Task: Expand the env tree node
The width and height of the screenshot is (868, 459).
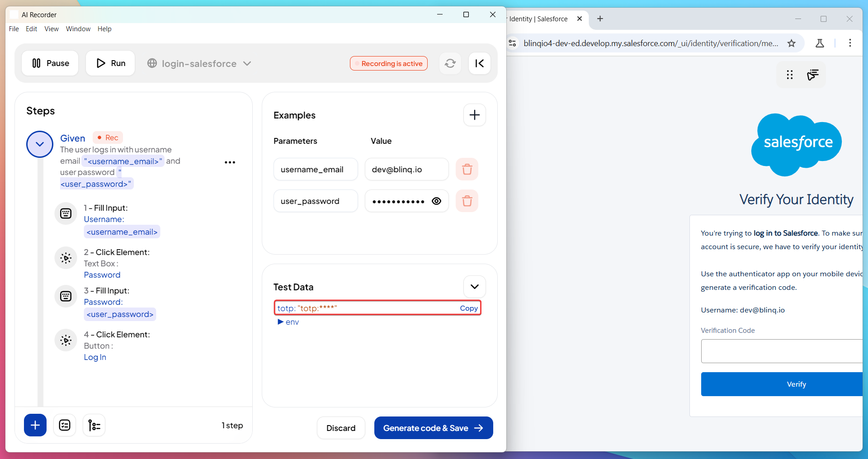Action: 281,322
